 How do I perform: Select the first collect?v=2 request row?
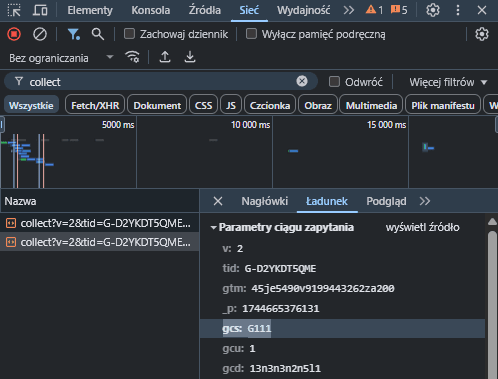coord(100,223)
